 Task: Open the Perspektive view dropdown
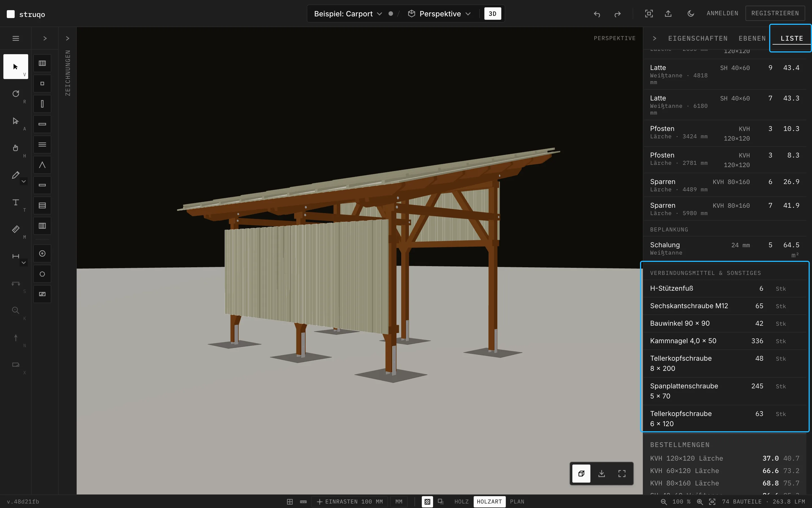tap(439, 14)
